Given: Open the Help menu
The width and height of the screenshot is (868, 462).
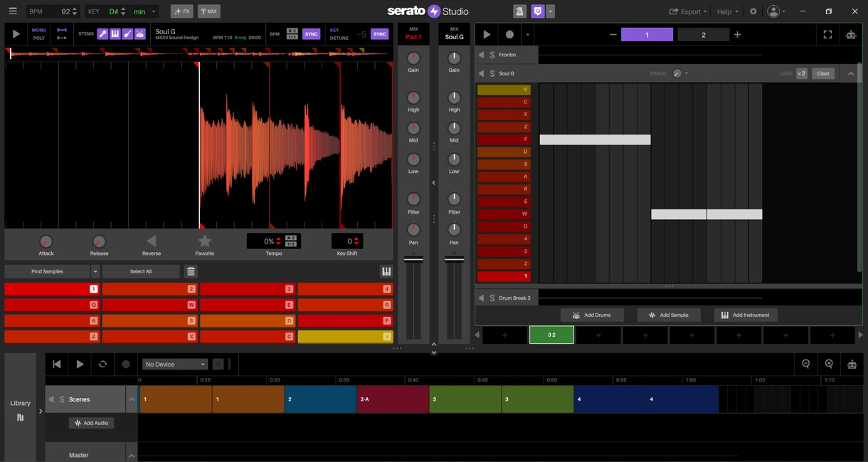Looking at the screenshot, I should click(x=727, y=11).
